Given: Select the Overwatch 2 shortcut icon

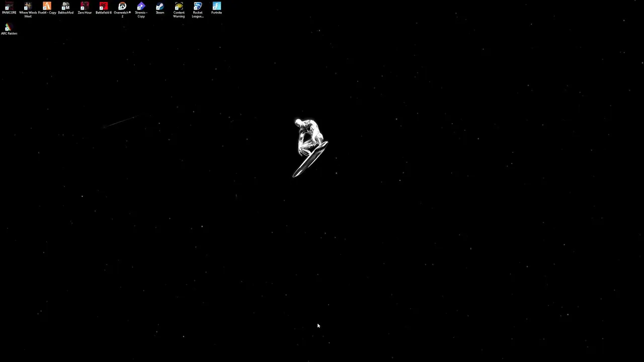Looking at the screenshot, I should (122, 10).
